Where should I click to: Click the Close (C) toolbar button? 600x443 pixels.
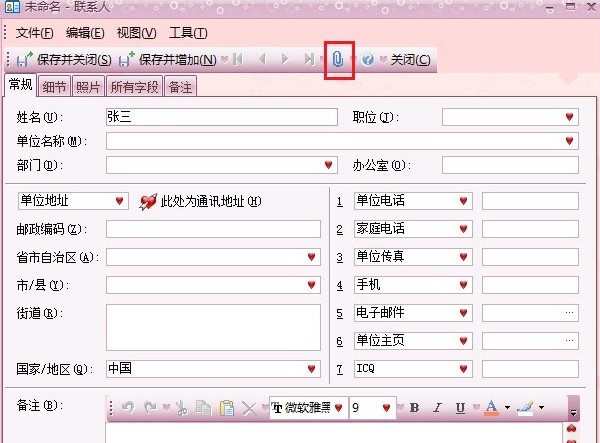411,60
